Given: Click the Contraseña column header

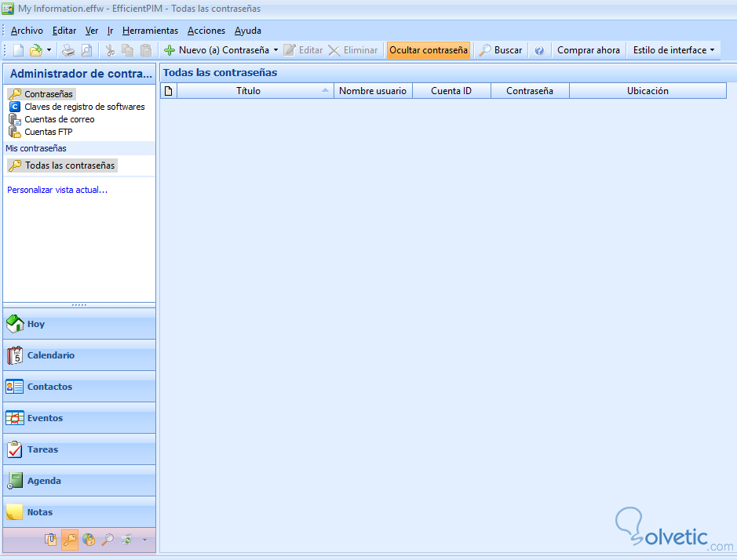Looking at the screenshot, I should pyautogui.click(x=530, y=91).
